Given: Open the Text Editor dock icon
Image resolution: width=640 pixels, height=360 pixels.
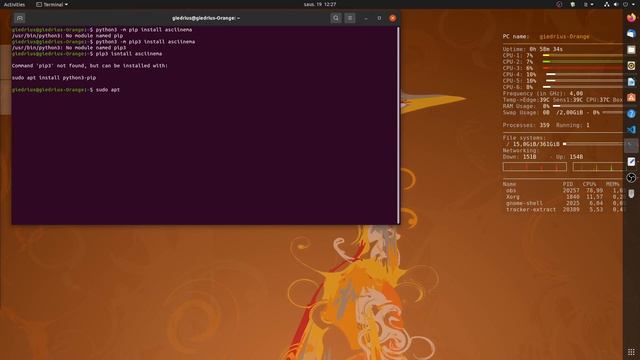Looking at the screenshot, I should pyautogui.click(x=631, y=162).
